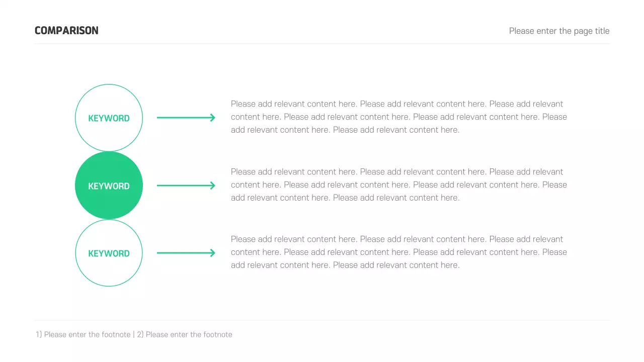Click the divider line below the header

pyautogui.click(x=322, y=44)
